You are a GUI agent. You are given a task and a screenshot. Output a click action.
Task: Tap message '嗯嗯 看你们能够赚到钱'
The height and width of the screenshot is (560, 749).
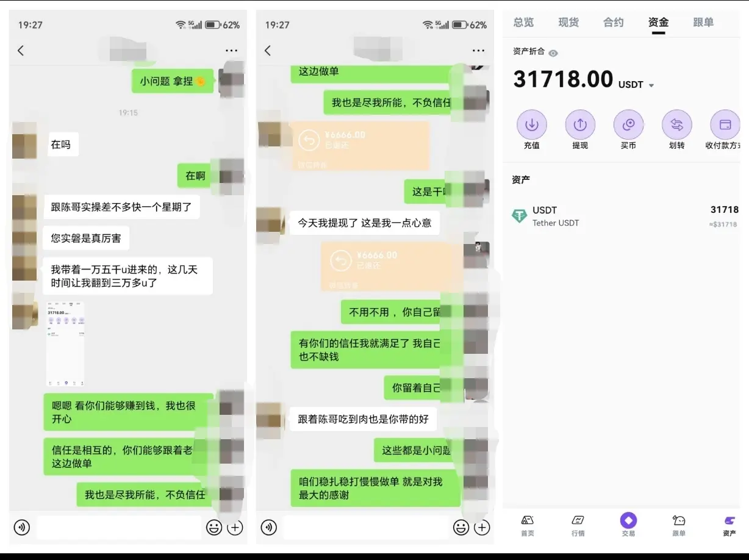[x=128, y=412]
